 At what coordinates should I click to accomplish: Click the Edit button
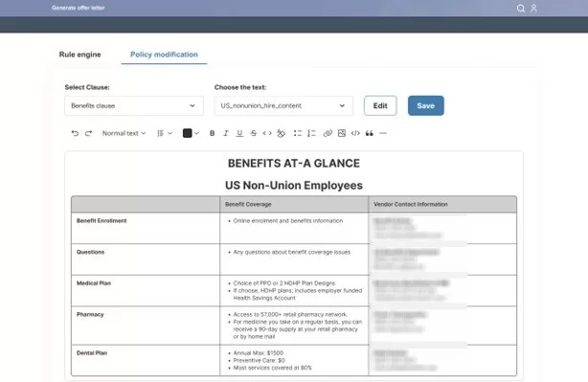(x=380, y=105)
